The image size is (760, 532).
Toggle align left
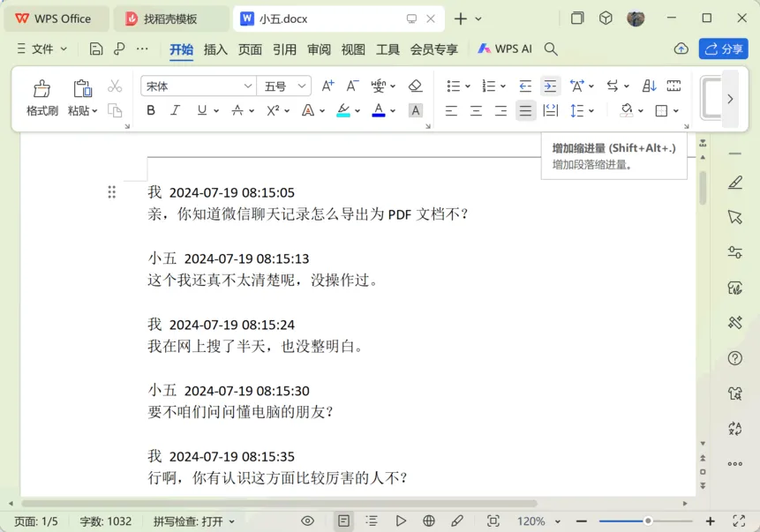click(451, 110)
